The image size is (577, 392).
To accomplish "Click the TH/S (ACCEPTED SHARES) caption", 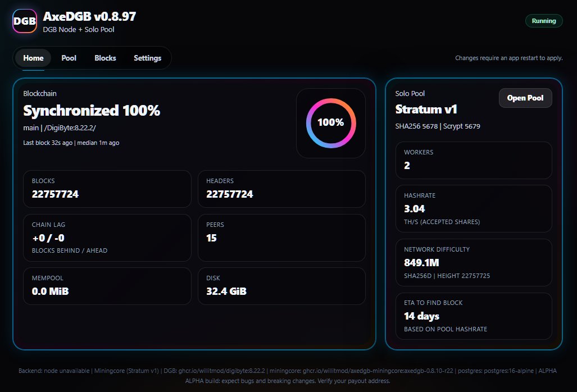I will (442, 222).
